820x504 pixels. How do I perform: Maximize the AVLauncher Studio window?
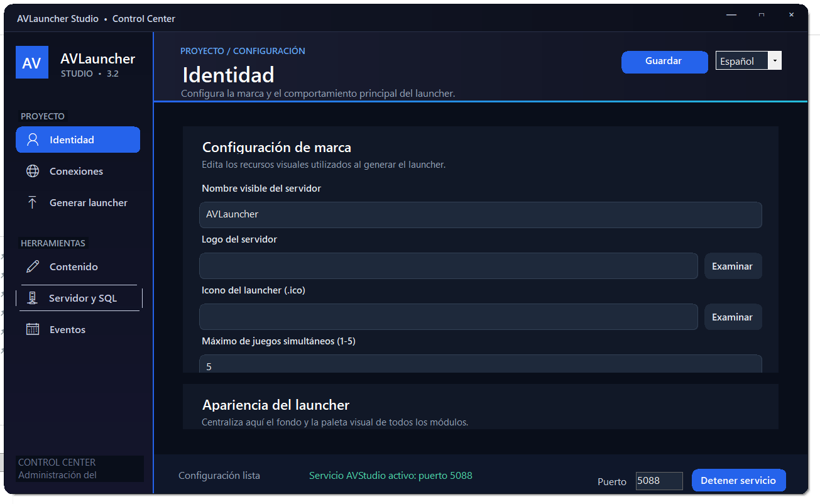coord(762,14)
